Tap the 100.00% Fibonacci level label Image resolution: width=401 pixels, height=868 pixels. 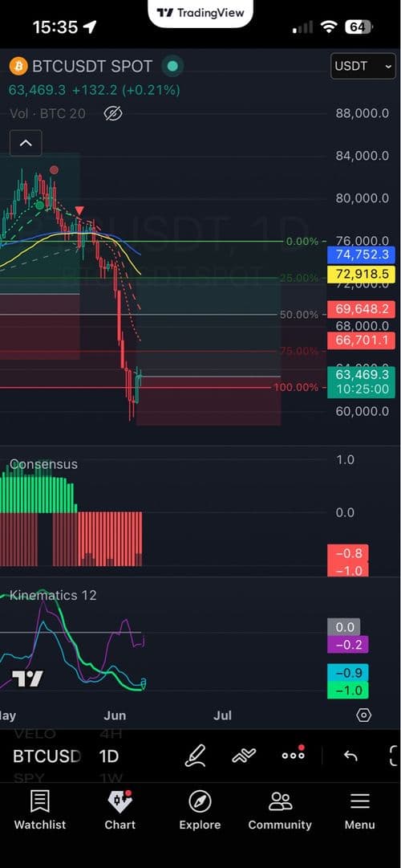(296, 387)
